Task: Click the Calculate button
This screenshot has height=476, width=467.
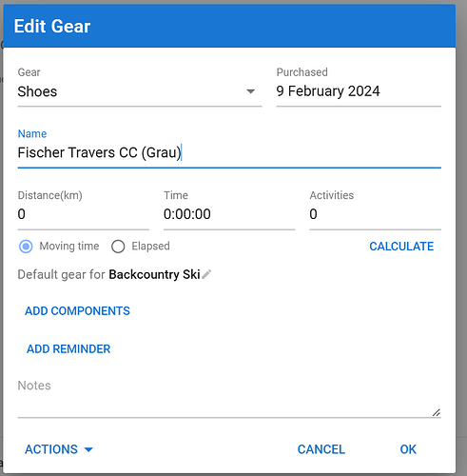Action: (x=401, y=247)
